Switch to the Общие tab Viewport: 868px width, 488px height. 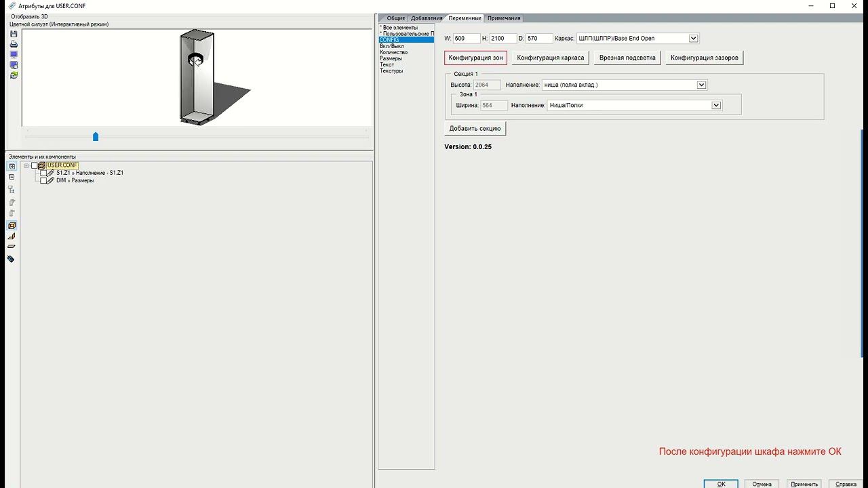396,18
